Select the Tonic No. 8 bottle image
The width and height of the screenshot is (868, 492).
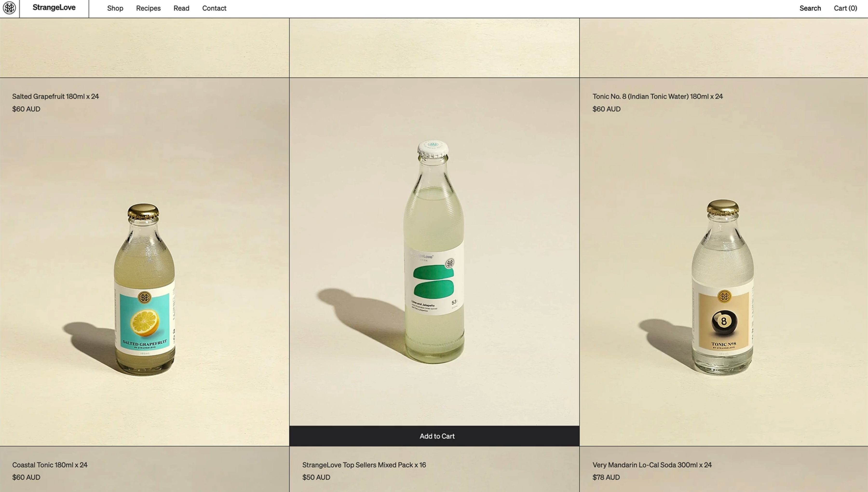[x=723, y=287]
